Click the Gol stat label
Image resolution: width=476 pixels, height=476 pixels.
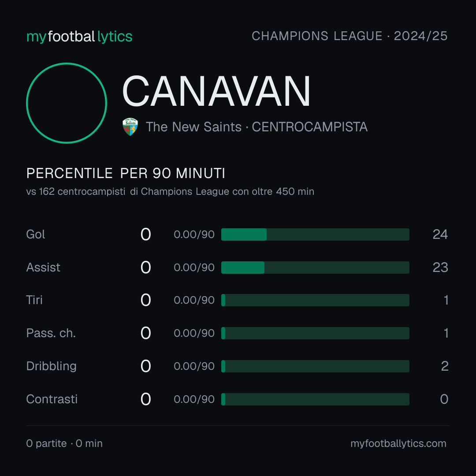(36, 234)
